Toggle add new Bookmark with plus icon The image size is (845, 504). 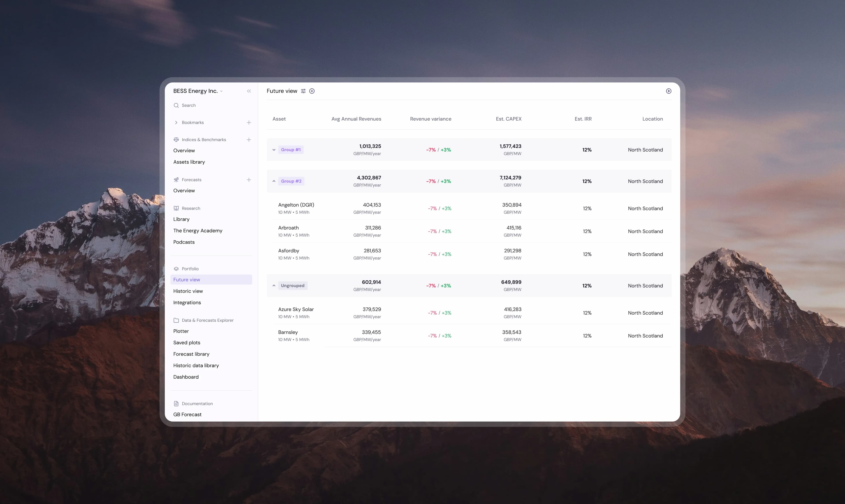[x=248, y=122]
